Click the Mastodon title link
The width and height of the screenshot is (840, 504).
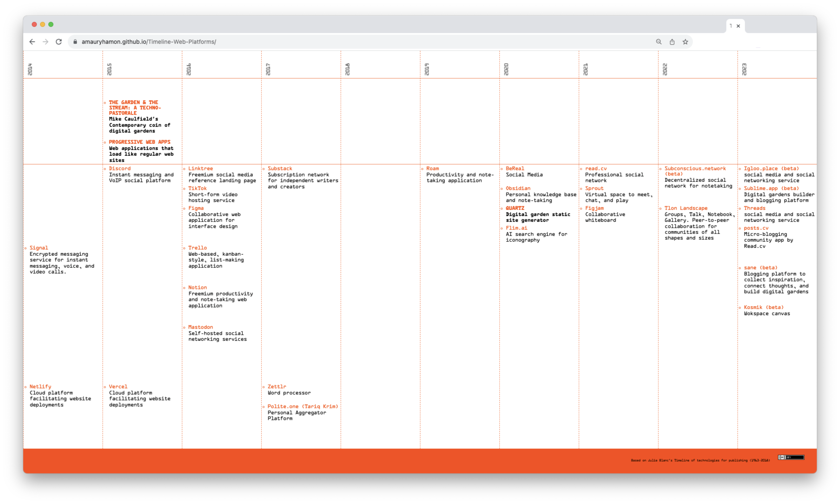point(200,327)
